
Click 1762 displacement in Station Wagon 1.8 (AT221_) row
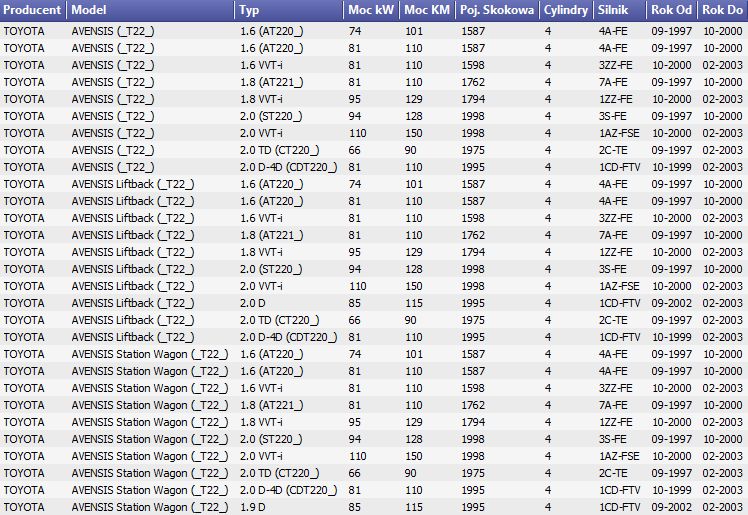click(473, 405)
